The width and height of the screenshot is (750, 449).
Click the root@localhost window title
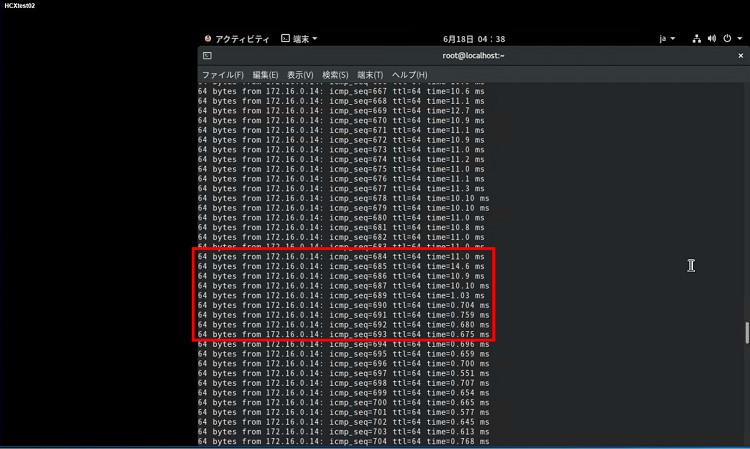(x=473, y=56)
